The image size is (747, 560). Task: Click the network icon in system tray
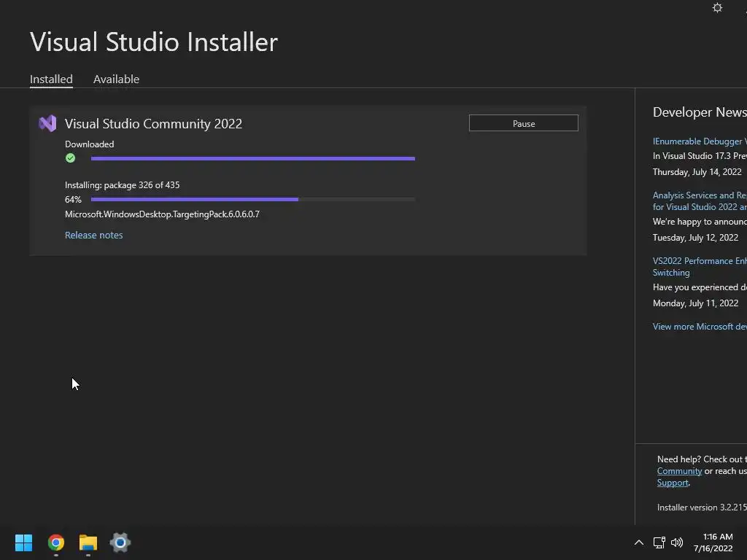click(659, 542)
